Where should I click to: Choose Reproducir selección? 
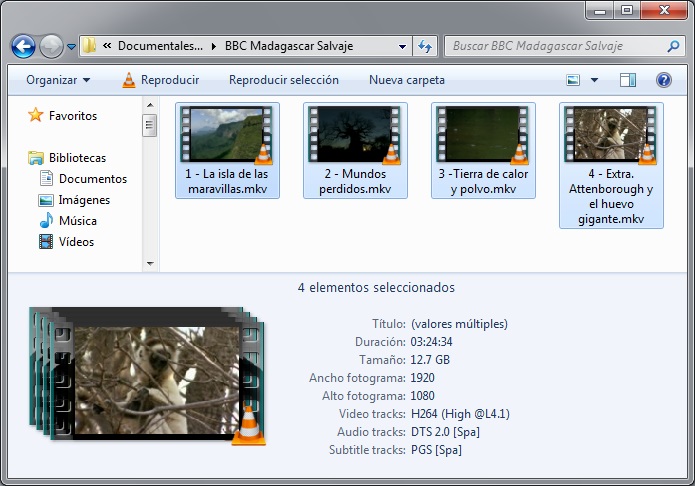284,80
